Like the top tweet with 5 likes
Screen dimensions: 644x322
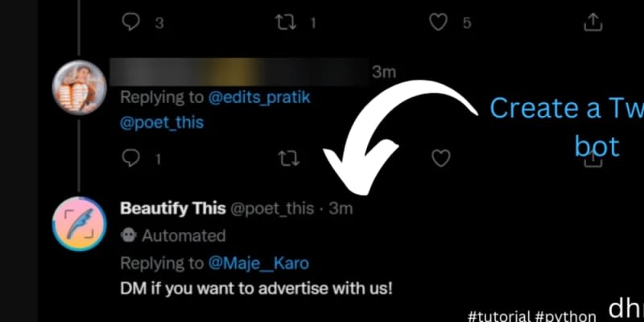439,23
